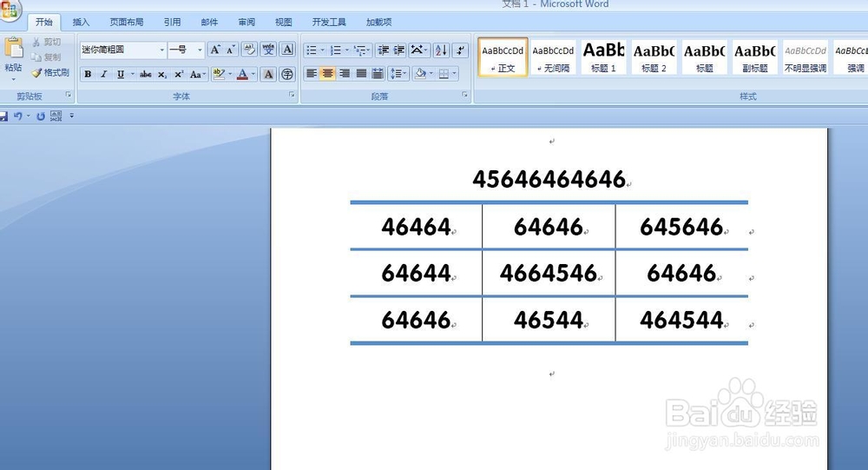
Task: Click the Justify alignment icon
Action: 361,74
